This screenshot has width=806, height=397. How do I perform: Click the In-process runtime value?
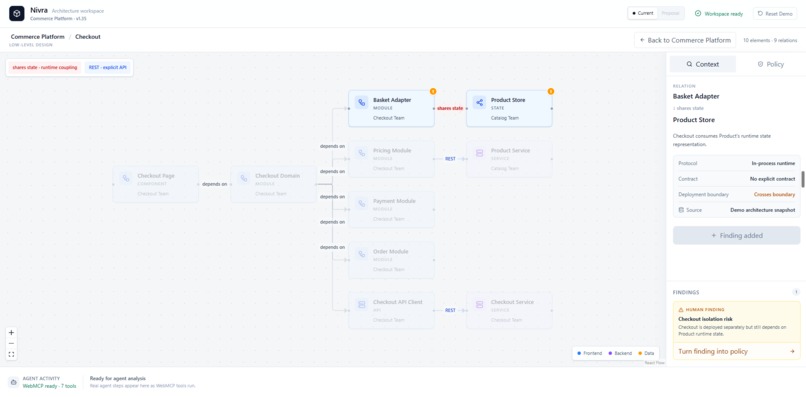(774, 163)
